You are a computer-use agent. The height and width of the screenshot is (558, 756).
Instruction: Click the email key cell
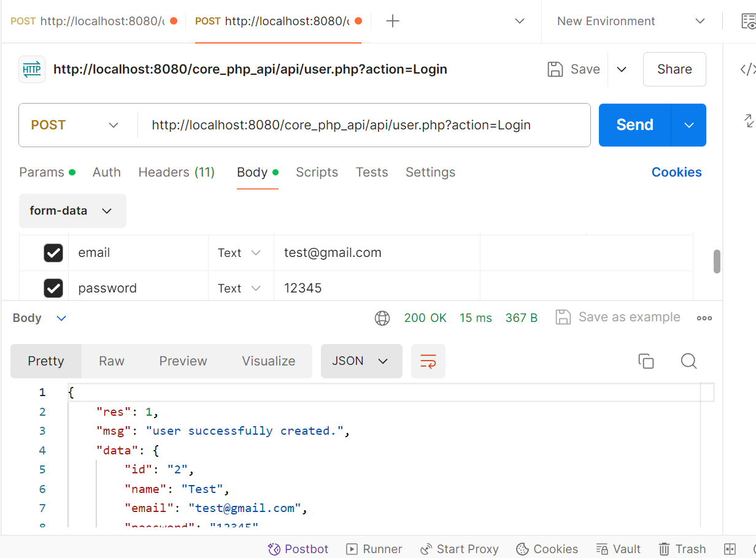(x=139, y=253)
